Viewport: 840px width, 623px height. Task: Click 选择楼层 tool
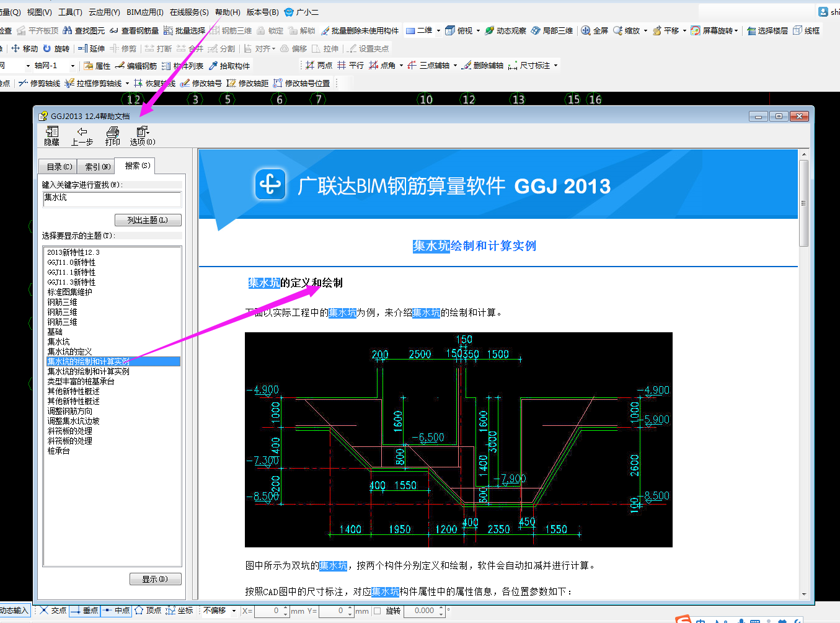coord(767,30)
